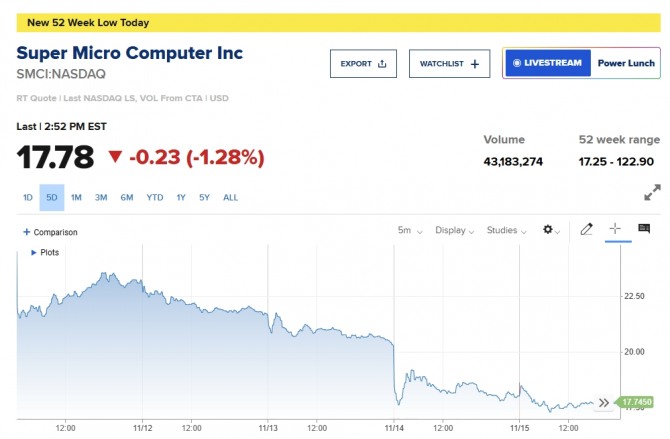Add a Comparison symbol
Image resolution: width=670 pixels, height=439 pixels.
pyautogui.click(x=50, y=232)
